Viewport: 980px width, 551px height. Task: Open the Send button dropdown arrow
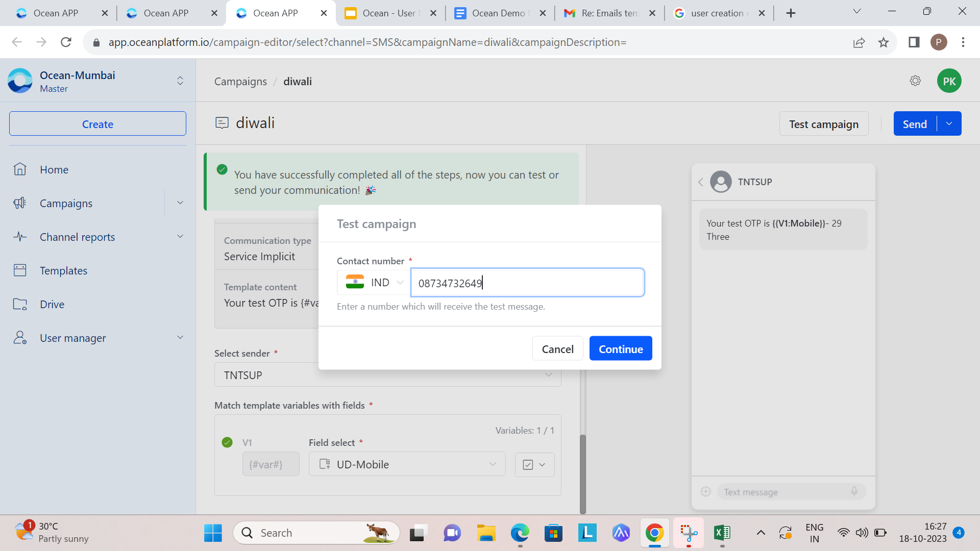pyautogui.click(x=949, y=124)
